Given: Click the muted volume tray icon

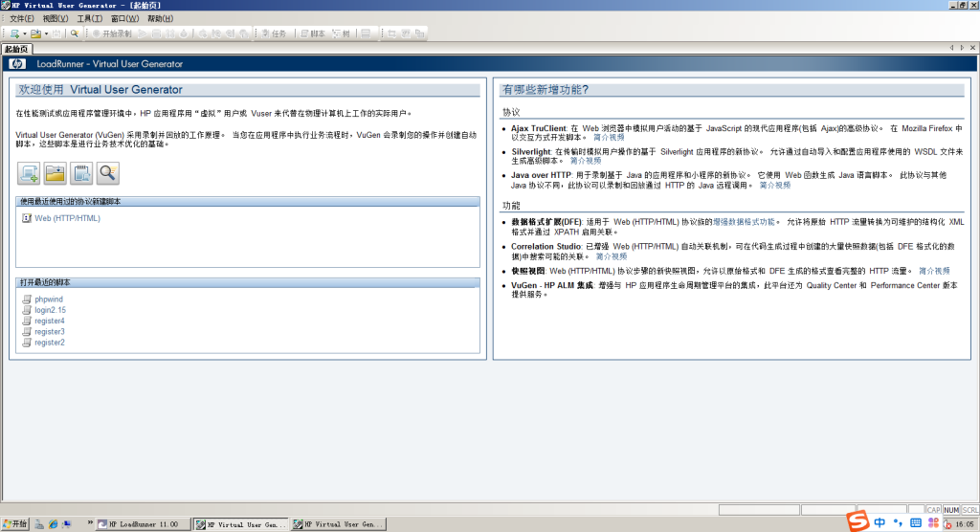Looking at the screenshot, I should coord(947,524).
